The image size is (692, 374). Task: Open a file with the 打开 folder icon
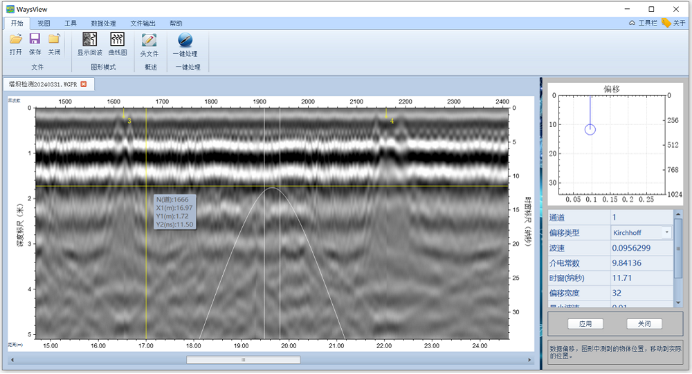point(15,44)
